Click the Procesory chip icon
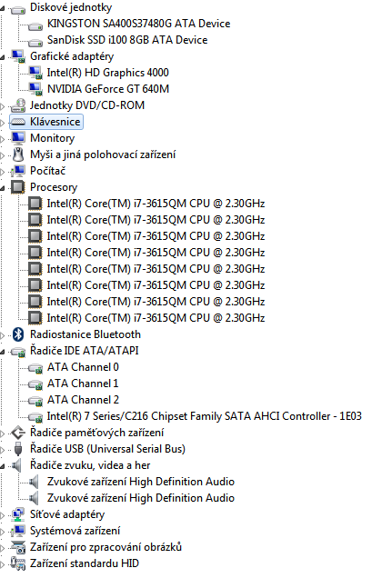 point(17,187)
